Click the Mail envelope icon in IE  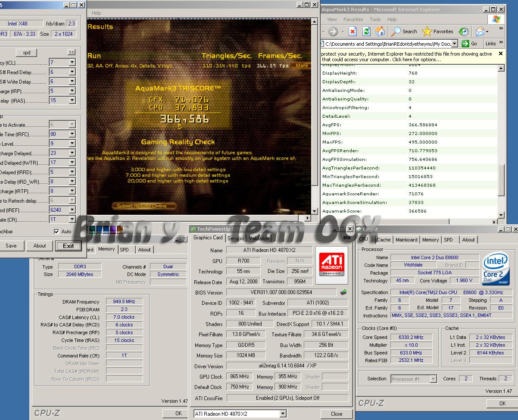tap(479, 31)
